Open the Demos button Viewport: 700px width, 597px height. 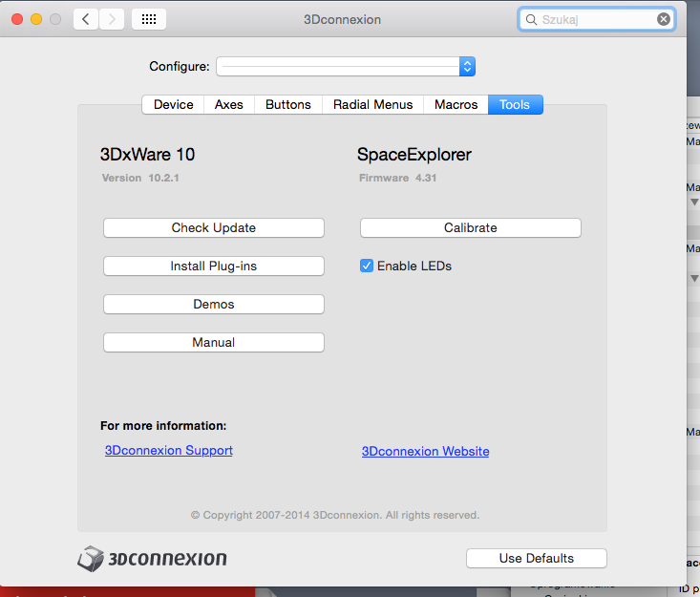tap(214, 304)
